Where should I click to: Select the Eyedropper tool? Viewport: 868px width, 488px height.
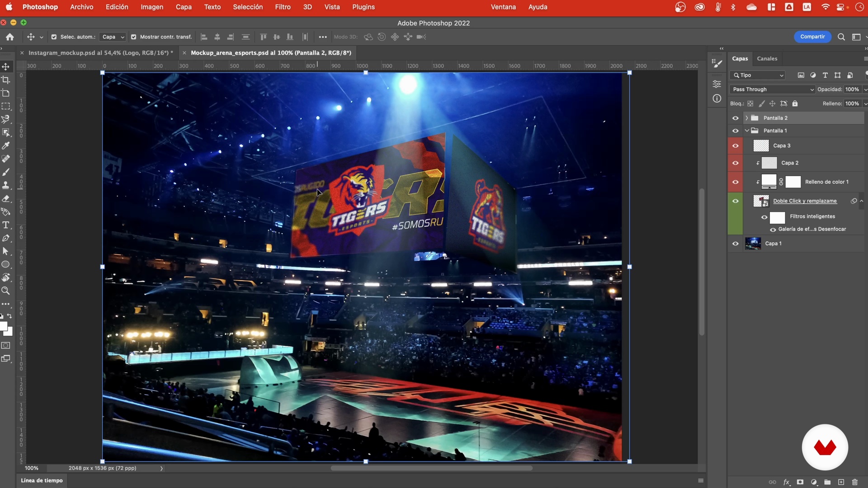6,145
